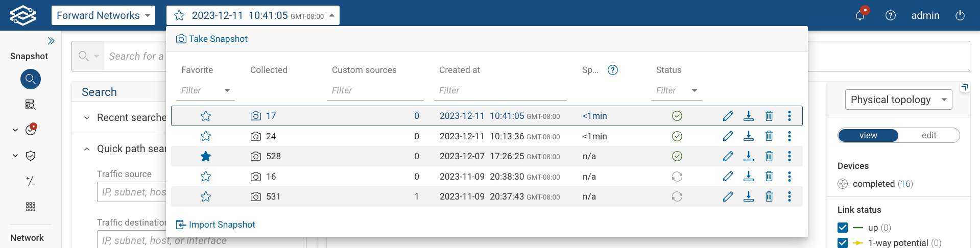Expand the left sidebar with double chevron
Screen dimensions: 980x248
click(x=51, y=41)
